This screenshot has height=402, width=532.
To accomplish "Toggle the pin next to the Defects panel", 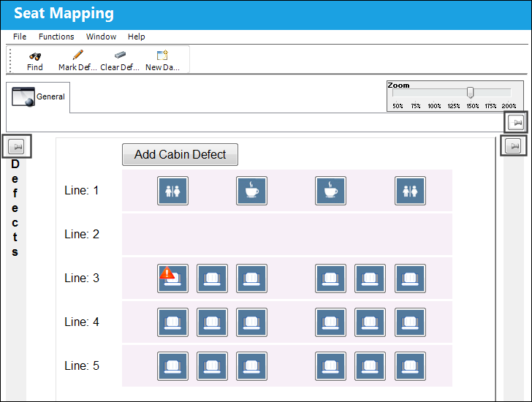I will coord(16,147).
